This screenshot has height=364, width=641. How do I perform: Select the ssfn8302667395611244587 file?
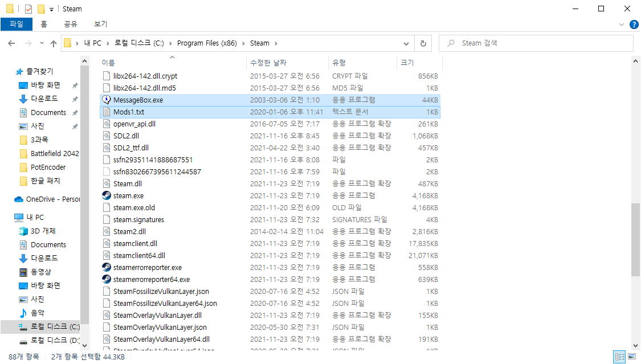point(157,171)
